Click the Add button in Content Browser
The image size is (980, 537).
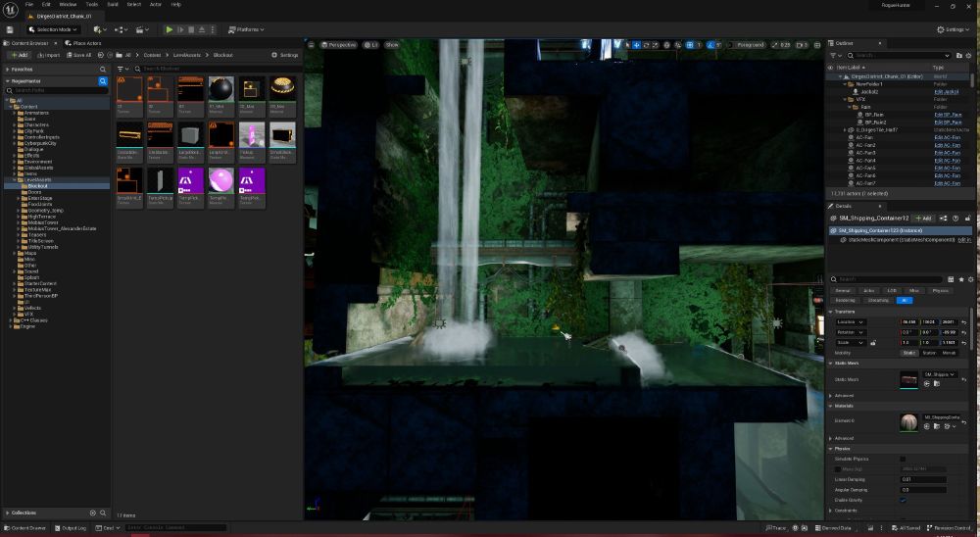[18, 55]
